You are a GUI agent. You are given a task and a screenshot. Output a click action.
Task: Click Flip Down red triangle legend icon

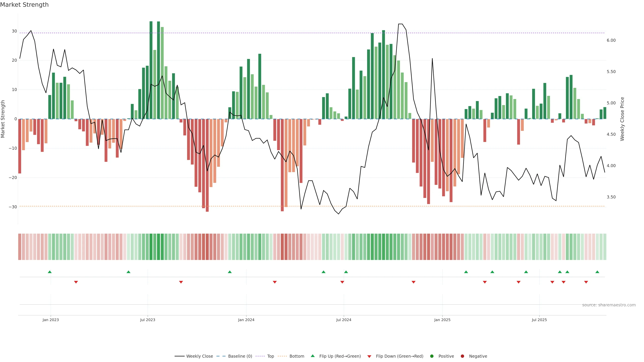[x=369, y=356]
